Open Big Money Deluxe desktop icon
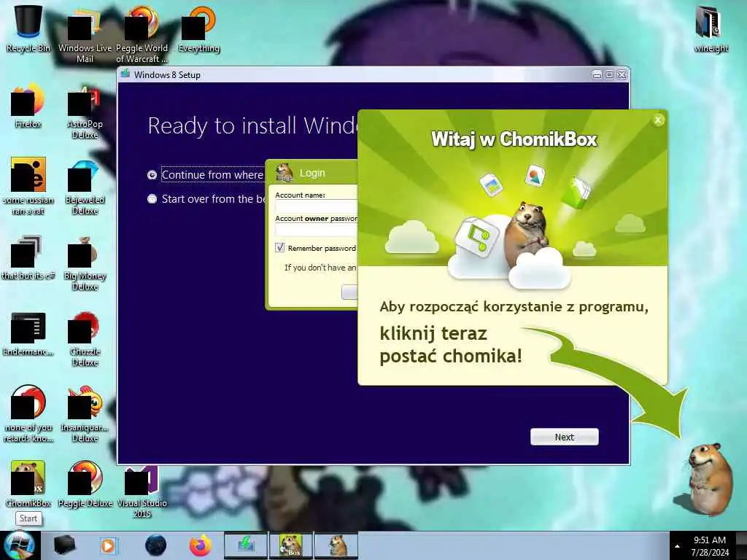The image size is (747, 560). tap(85, 262)
